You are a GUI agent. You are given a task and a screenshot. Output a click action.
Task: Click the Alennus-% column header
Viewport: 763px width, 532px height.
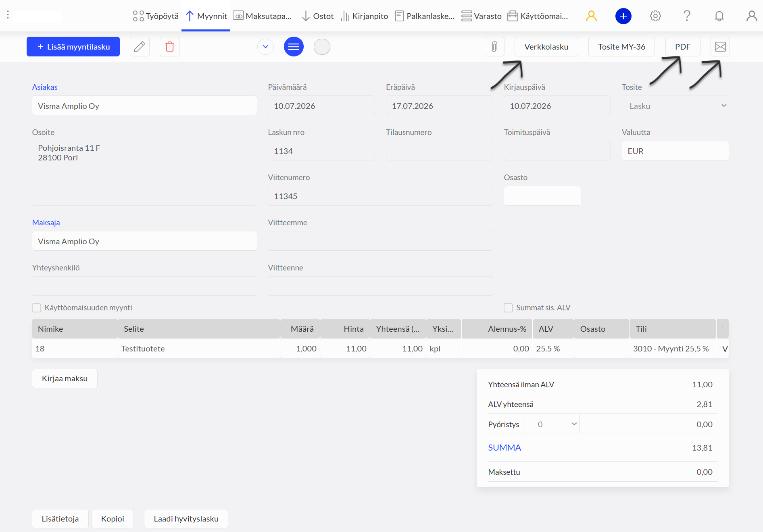pyautogui.click(x=497, y=329)
